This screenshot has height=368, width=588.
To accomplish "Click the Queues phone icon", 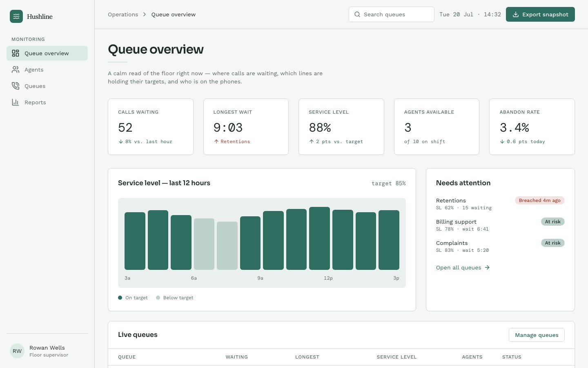I will coord(16,86).
